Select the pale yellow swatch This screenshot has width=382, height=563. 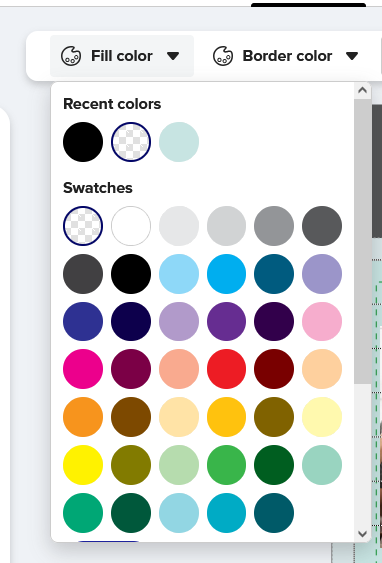click(322, 417)
